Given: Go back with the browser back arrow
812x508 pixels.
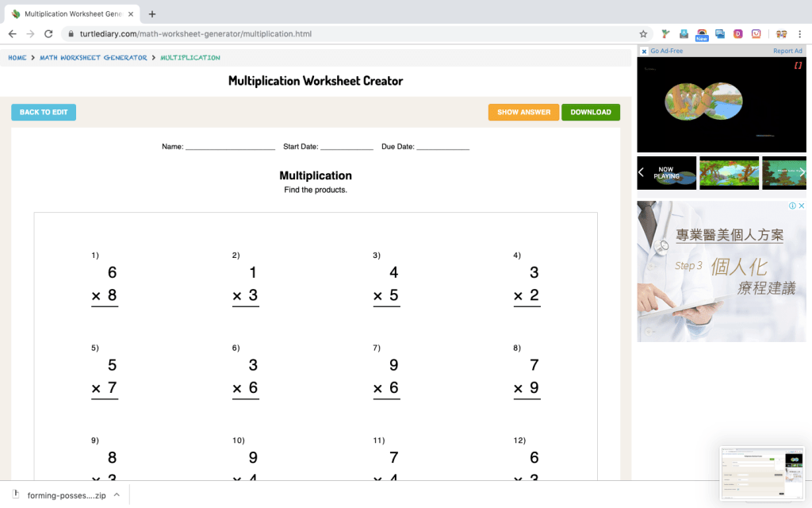Looking at the screenshot, I should (x=12, y=34).
